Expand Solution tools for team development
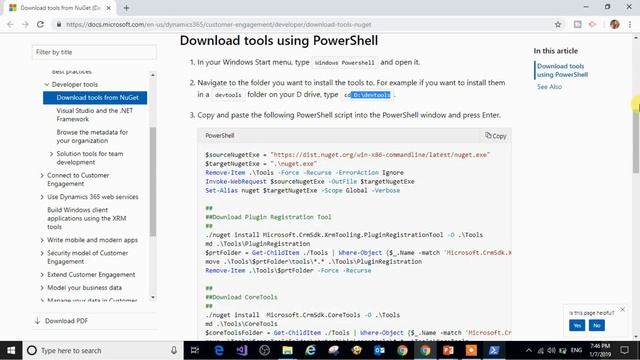Viewport: 640px width, 360px height. coord(51,154)
